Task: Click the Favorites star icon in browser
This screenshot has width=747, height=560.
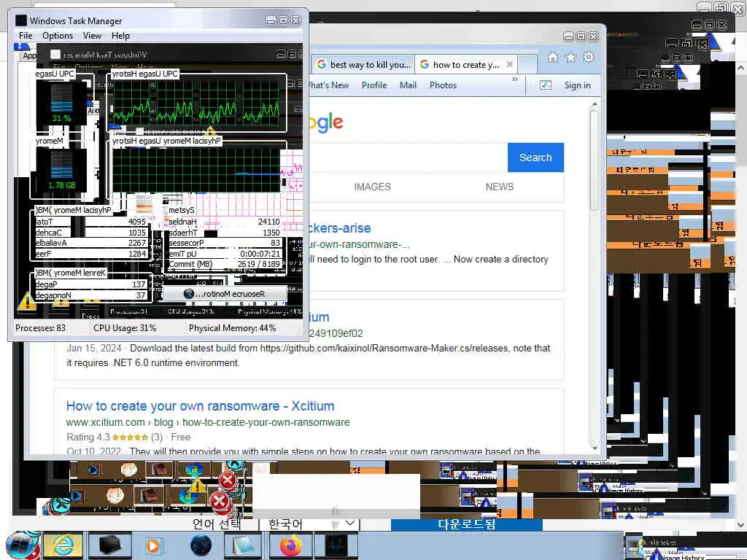Action: point(570,58)
